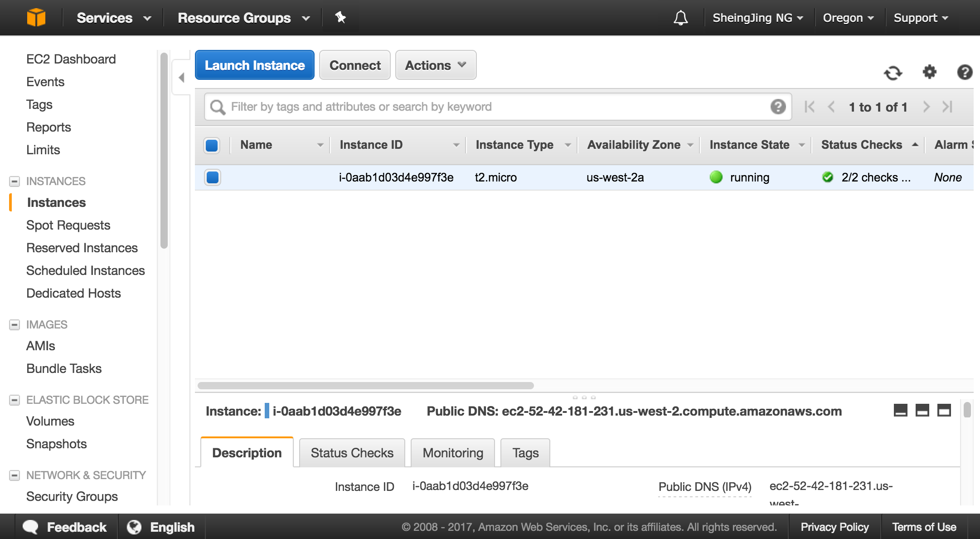Click the help question mark near settings gear
Image resolution: width=980 pixels, height=539 pixels.
[x=964, y=72]
